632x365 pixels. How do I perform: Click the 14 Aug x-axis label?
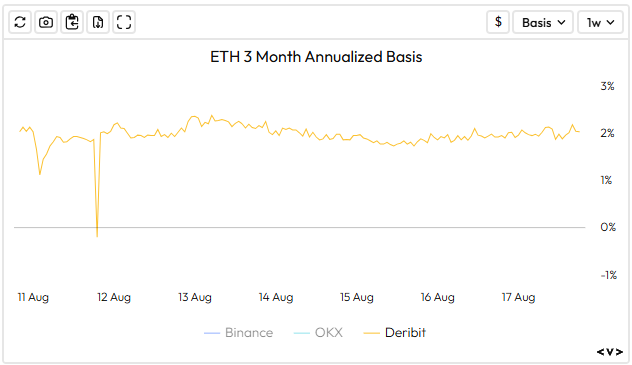(x=276, y=297)
